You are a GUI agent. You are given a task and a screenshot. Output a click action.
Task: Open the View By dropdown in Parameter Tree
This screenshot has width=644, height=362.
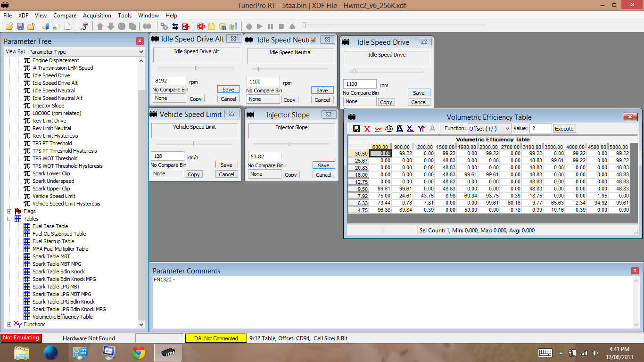(86, 52)
